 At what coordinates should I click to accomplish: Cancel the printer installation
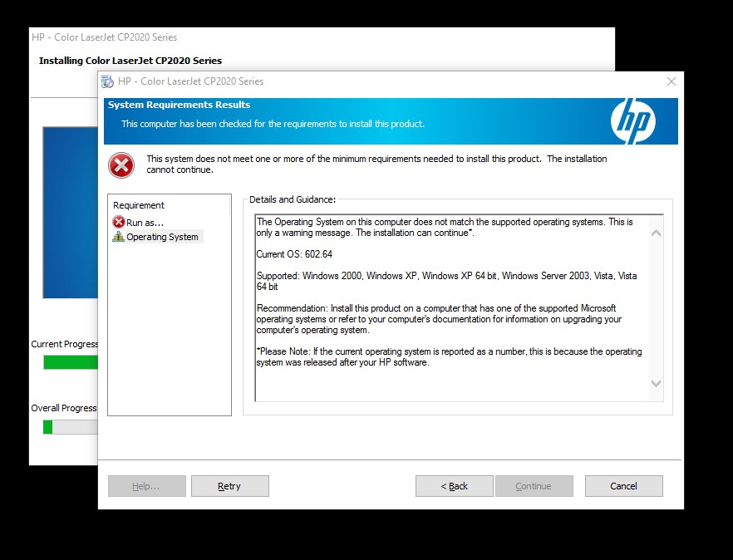coord(623,486)
